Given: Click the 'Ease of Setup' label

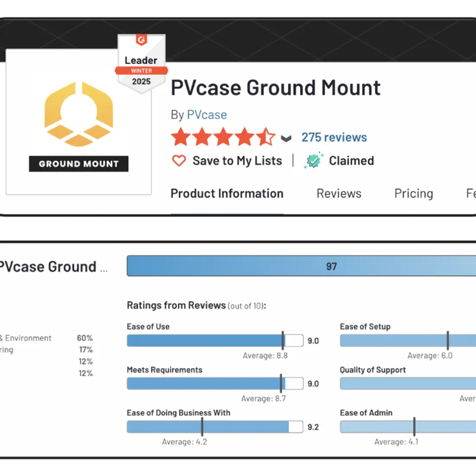Looking at the screenshot, I should [365, 327].
